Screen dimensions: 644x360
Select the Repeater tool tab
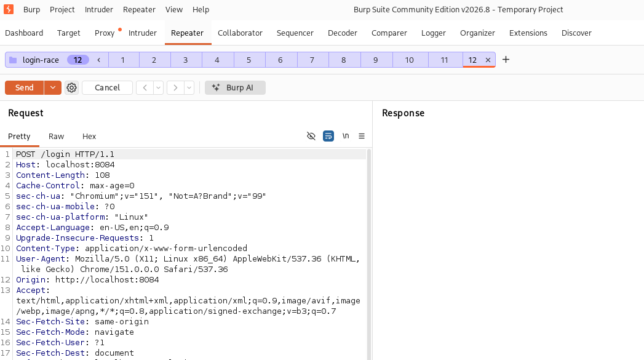[x=187, y=33]
